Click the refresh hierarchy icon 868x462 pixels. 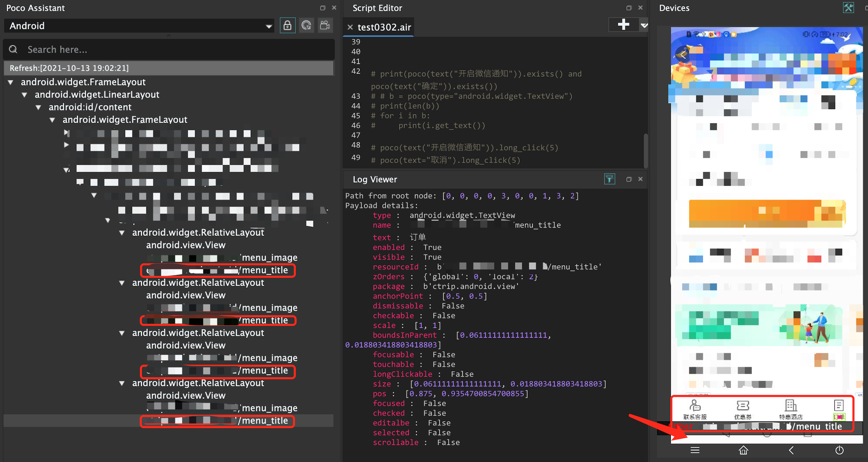point(306,26)
